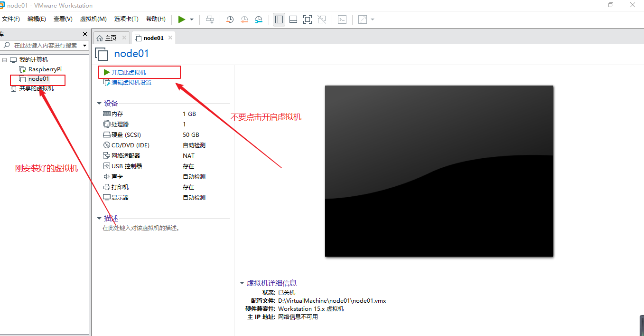This screenshot has width=644, height=336.
Task: Open the search filter dropdown in library
Action: coord(84,45)
